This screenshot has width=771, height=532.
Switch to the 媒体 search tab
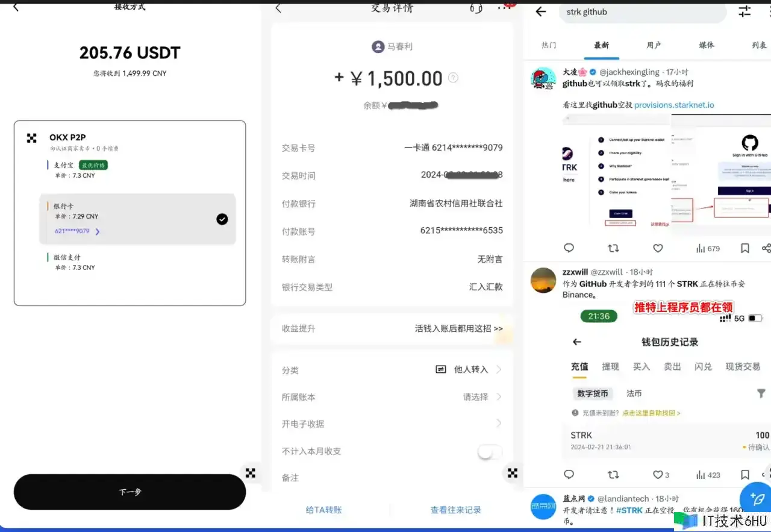click(x=707, y=45)
